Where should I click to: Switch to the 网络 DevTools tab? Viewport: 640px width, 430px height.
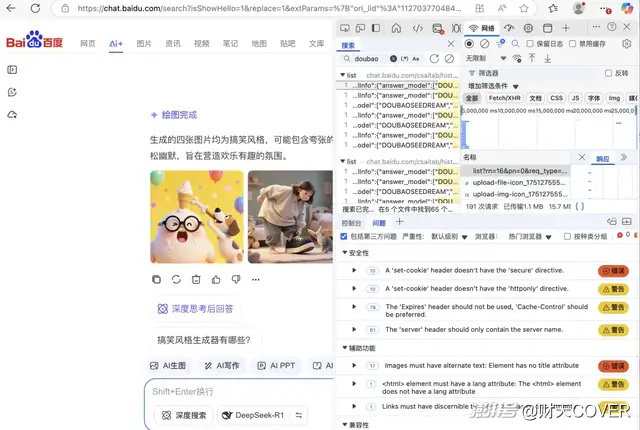pos(482,27)
